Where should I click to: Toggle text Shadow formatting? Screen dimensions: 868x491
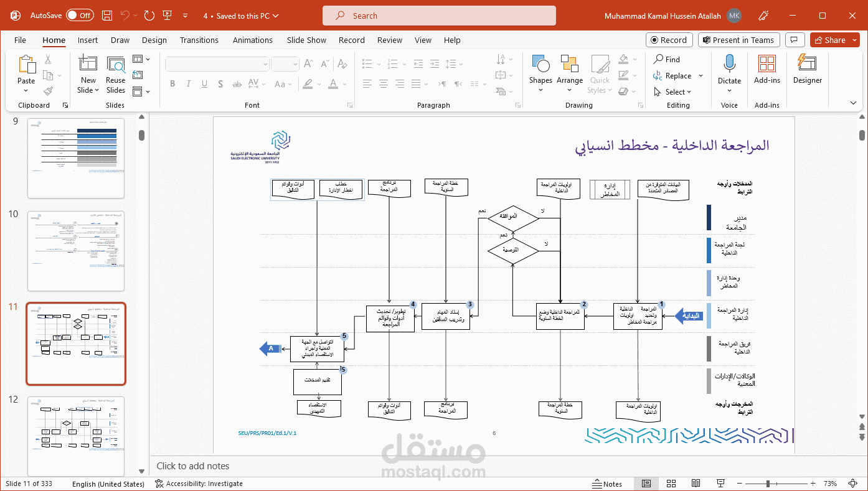click(220, 84)
